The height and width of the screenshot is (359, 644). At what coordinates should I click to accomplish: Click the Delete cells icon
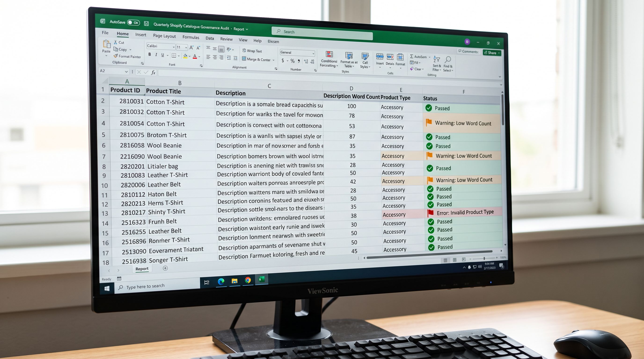pos(390,57)
